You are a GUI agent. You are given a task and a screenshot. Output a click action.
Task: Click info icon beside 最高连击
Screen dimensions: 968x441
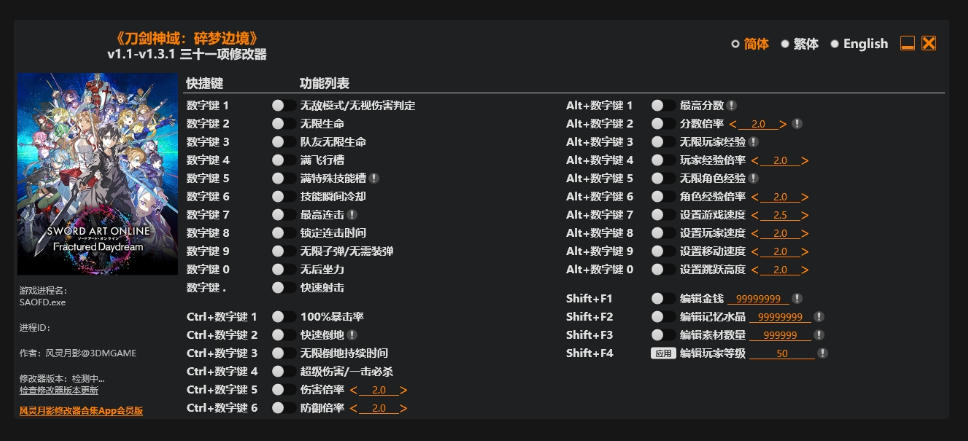(352, 214)
